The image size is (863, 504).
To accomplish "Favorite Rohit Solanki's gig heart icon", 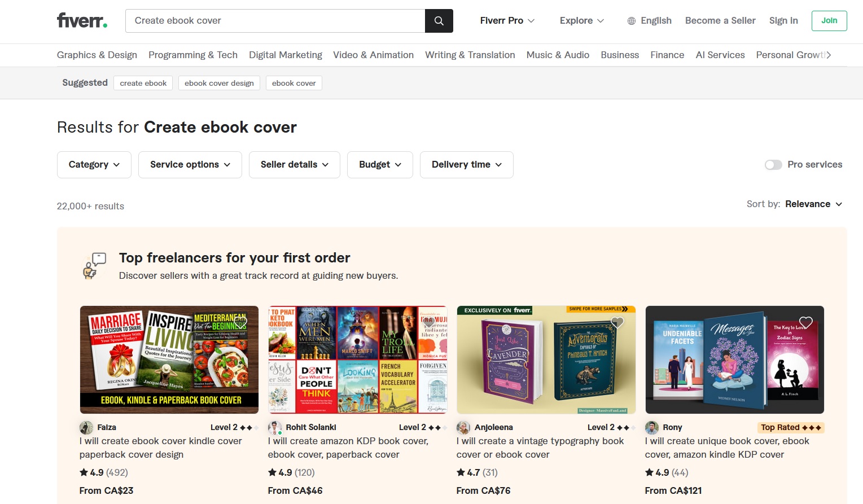I will point(429,322).
